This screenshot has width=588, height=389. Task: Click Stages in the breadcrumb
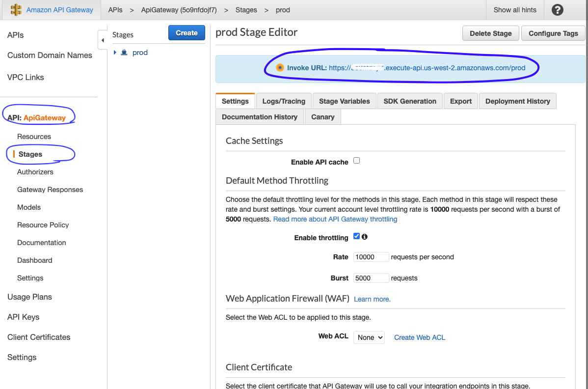[246, 10]
